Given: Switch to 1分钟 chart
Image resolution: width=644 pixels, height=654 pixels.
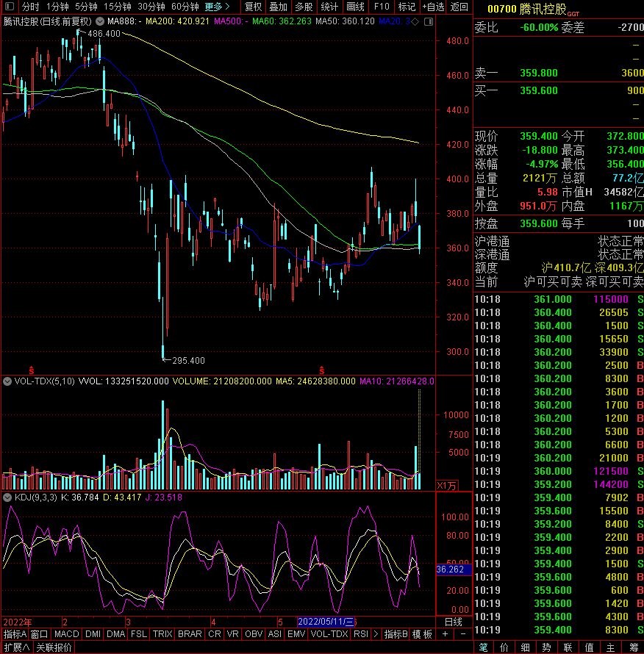Looking at the screenshot, I should pos(57,7).
